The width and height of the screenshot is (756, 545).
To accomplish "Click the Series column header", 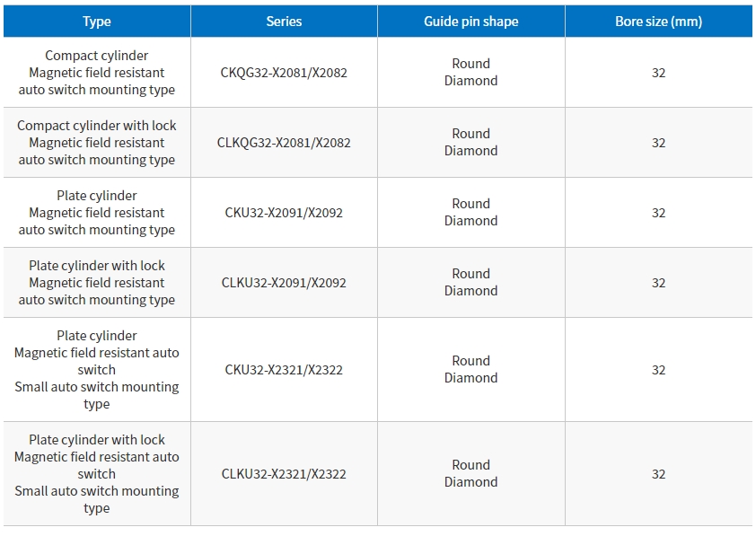I will (x=284, y=22).
